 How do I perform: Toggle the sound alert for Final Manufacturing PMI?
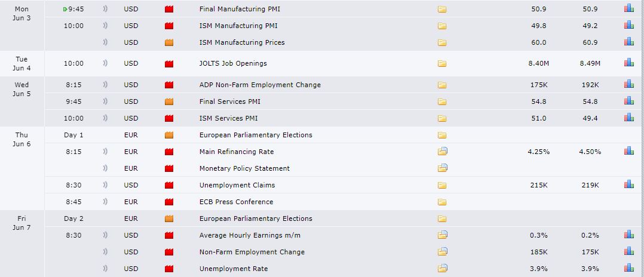[x=105, y=9]
